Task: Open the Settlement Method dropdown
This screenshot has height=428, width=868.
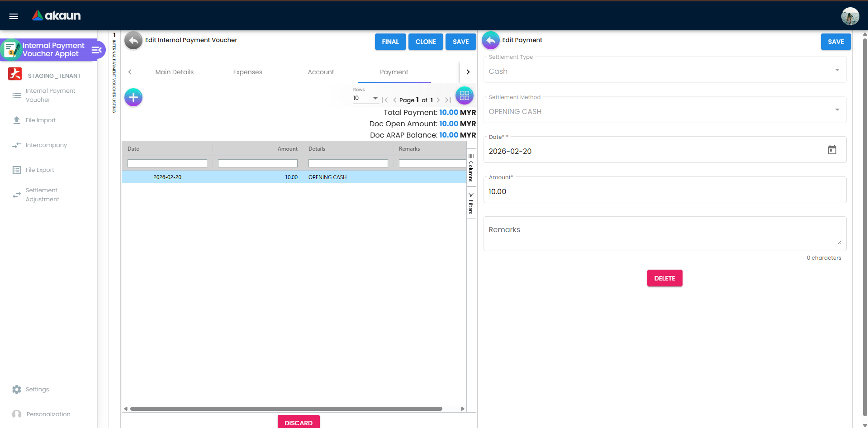Action: (x=838, y=109)
